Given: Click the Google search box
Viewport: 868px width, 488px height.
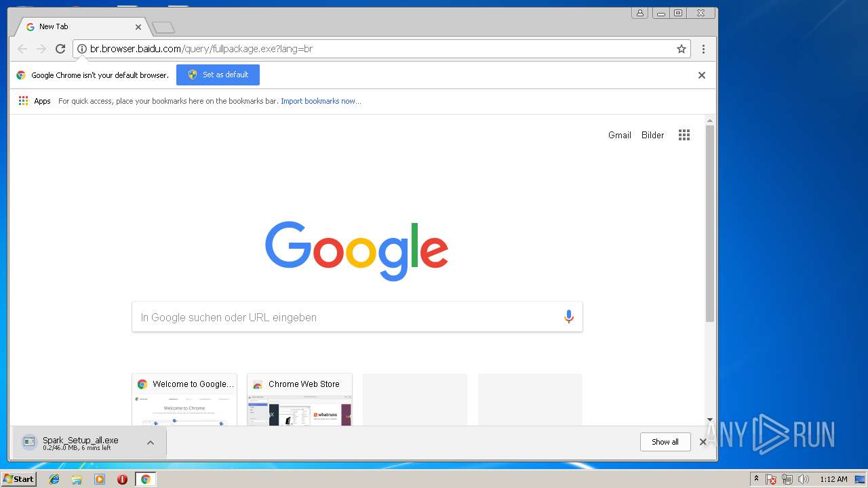Looking at the screenshot, I should 357,317.
